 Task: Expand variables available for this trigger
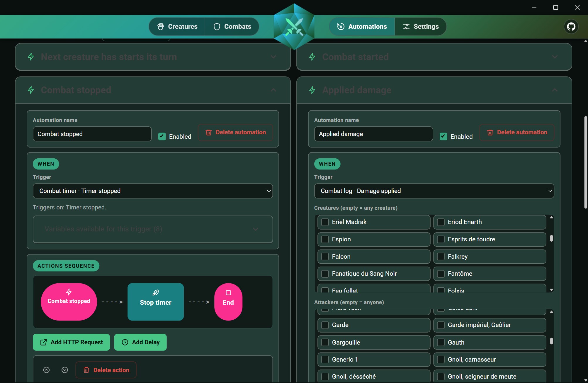153,229
